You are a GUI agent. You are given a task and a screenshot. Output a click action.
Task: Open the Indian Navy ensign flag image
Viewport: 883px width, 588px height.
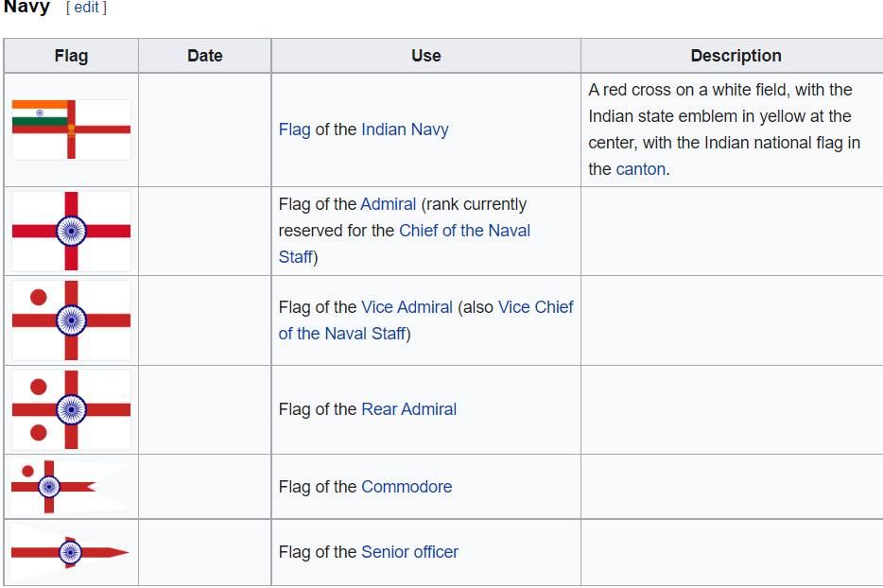click(71, 130)
